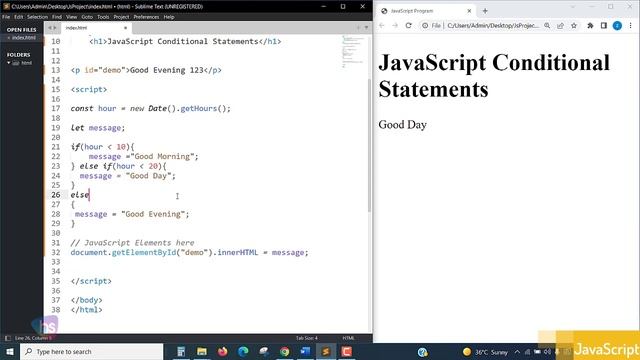Open the Help menu in Sublime Text

[169, 17]
